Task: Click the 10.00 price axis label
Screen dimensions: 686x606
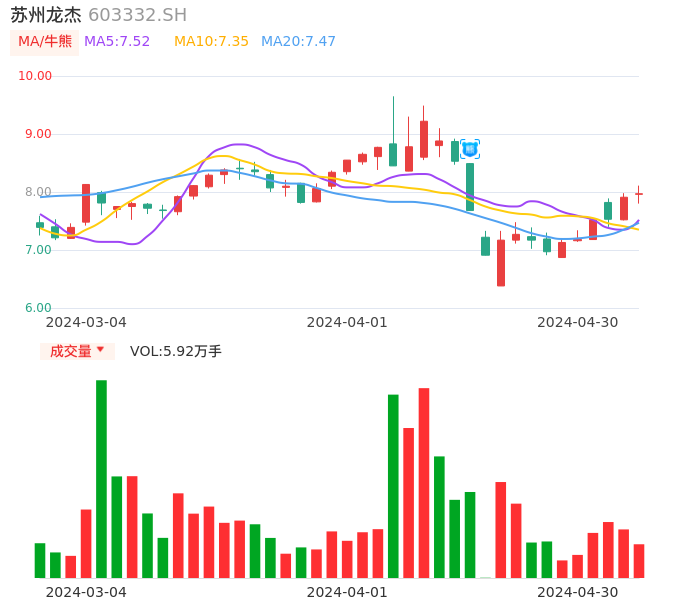Action: (x=36, y=76)
